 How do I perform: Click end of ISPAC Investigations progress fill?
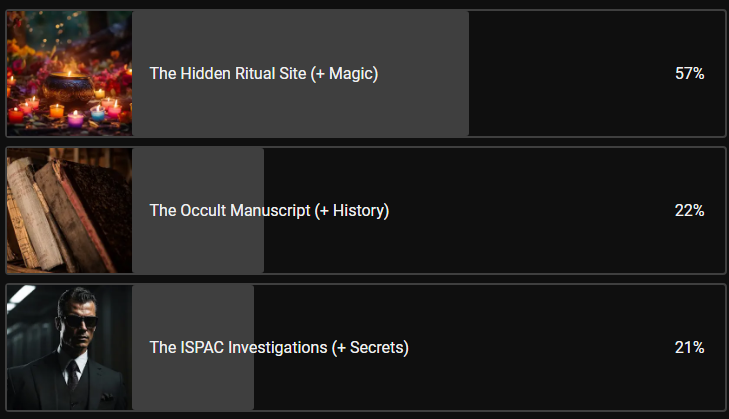tap(250, 347)
